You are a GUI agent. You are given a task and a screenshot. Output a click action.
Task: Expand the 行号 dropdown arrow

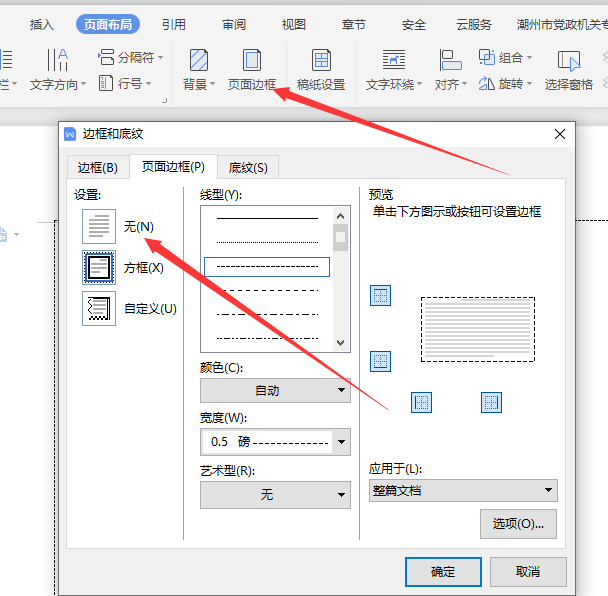coord(149,83)
